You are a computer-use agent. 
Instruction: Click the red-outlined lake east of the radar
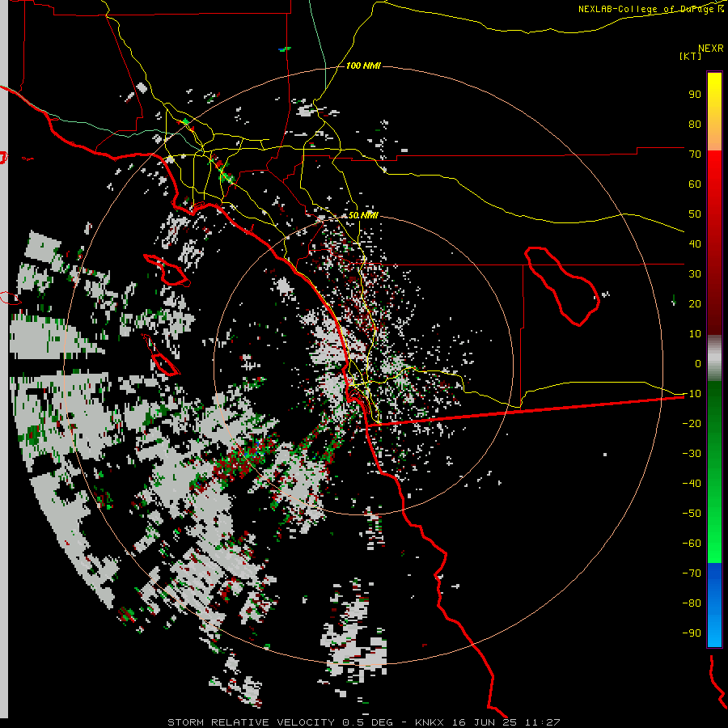point(561,286)
